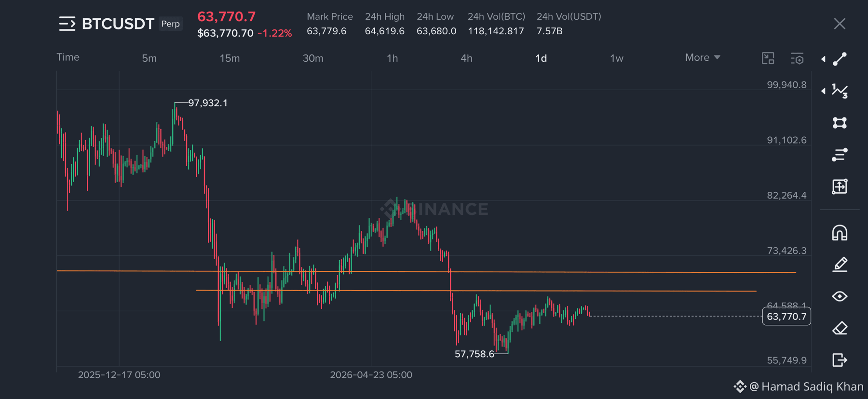Select the trend line drawing tool
Viewport: 868px width, 399px height.
point(840,59)
